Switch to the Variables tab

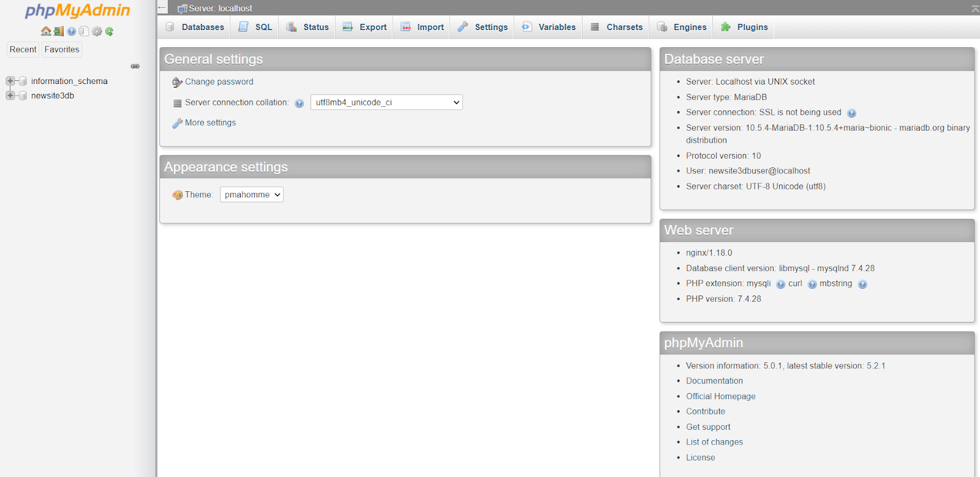[549, 27]
